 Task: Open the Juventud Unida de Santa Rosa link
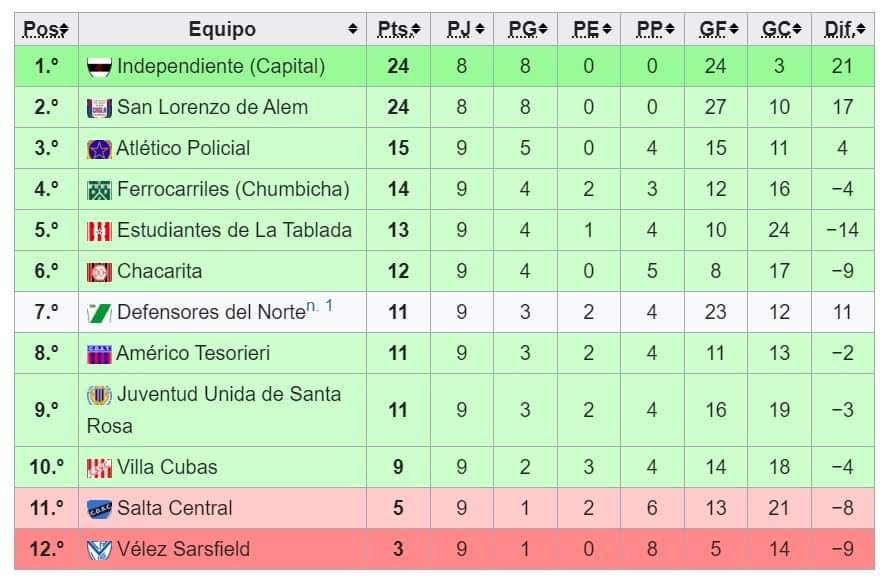tap(214, 410)
